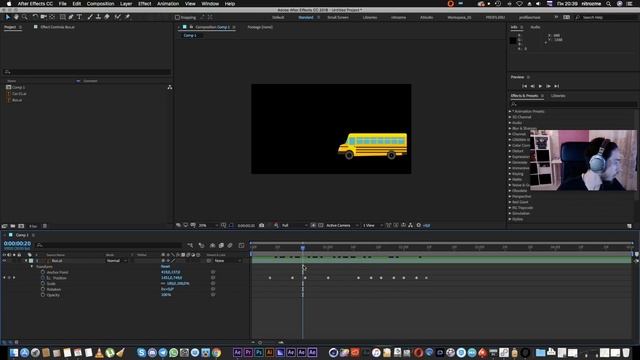Select the Rotation tool
The width and height of the screenshot is (640, 360).
(x=35, y=17)
